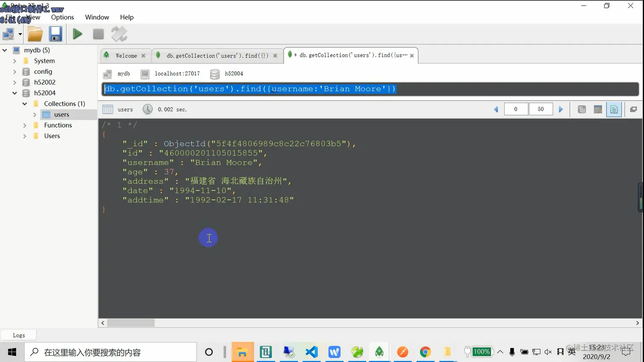Open the blue W app in the taskbar
Screen dimensions: 644x362
point(334,352)
